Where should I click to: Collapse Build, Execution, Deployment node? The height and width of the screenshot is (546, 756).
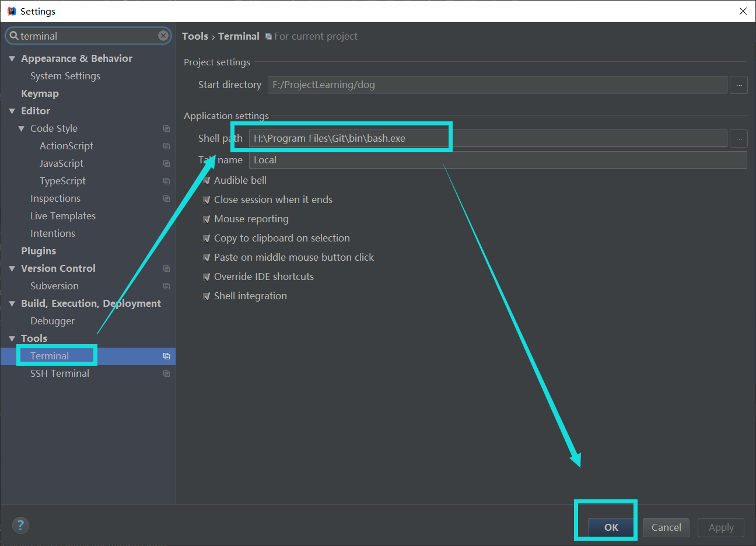point(12,303)
